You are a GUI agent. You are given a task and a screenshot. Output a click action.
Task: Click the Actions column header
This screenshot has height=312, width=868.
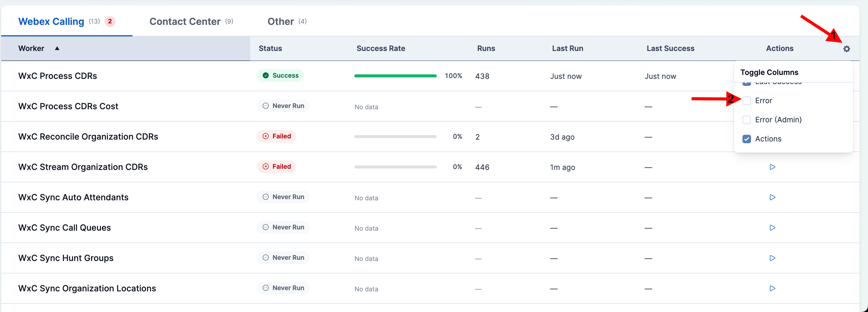click(779, 49)
